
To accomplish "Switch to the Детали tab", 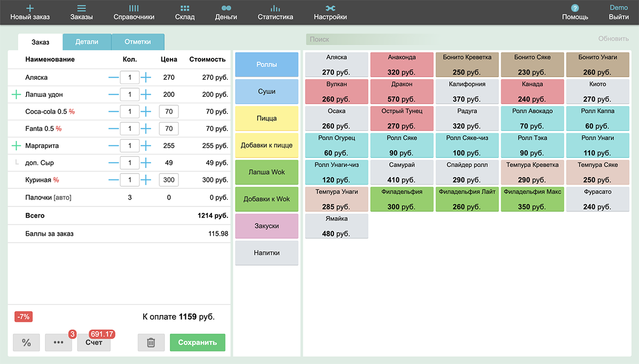I will [x=87, y=42].
